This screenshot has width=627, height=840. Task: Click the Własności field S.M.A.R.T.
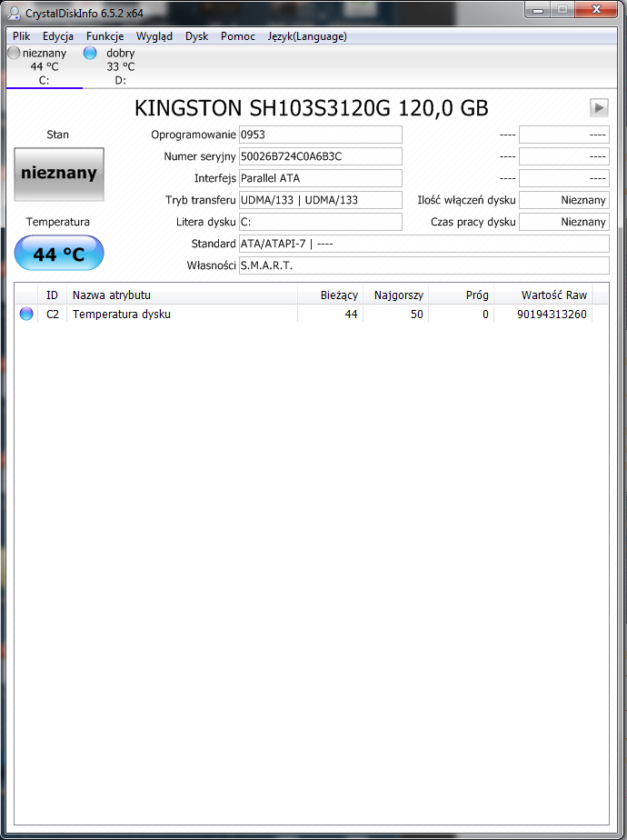pyautogui.click(x=423, y=265)
